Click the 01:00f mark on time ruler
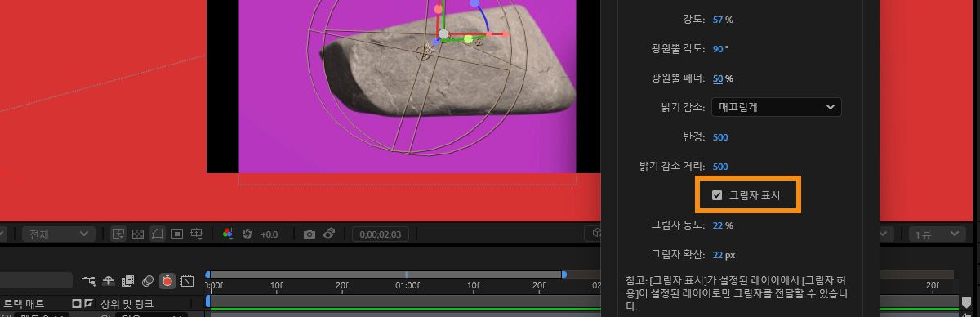 [x=408, y=286]
